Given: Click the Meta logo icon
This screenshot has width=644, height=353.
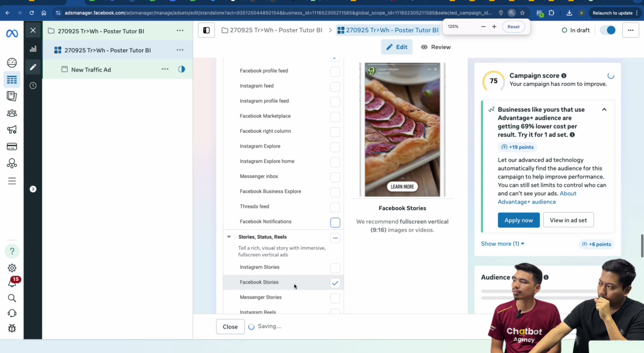Looking at the screenshot, I should pos(12,33).
